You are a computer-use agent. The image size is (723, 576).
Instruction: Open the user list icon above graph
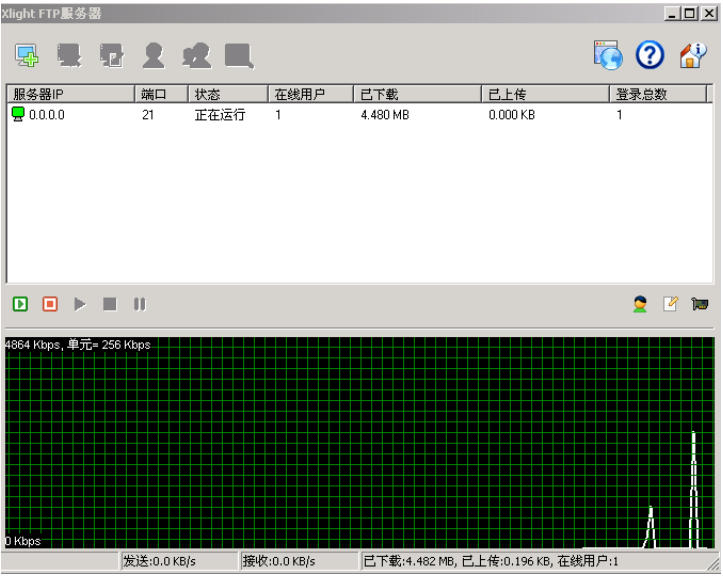(x=640, y=304)
